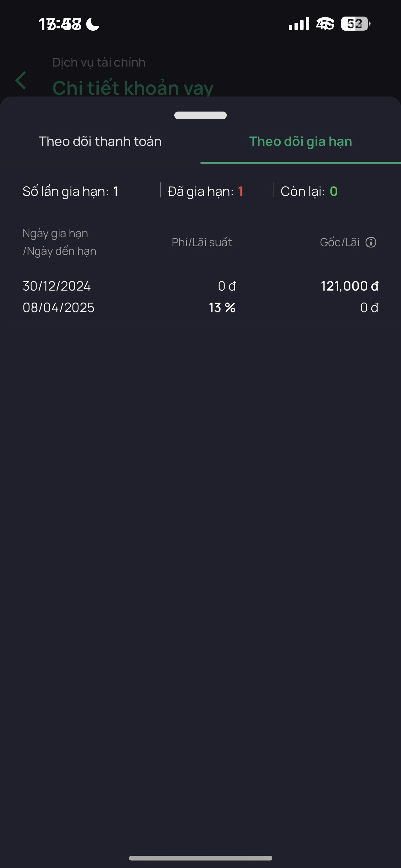Viewport: 401px width, 868px height.
Task: Tap the cellular signal bars icon
Action: (x=299, y=24)
